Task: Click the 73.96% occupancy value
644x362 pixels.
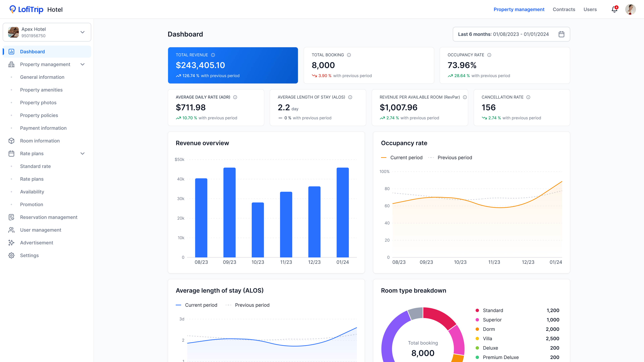Action: [x=462, y=65]
